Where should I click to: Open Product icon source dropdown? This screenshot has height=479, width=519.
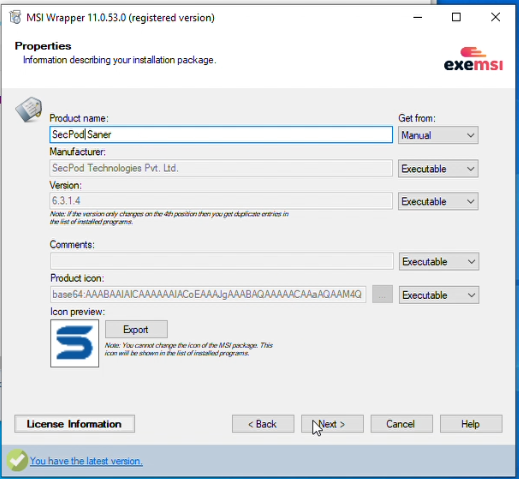[x=439, y=295]
